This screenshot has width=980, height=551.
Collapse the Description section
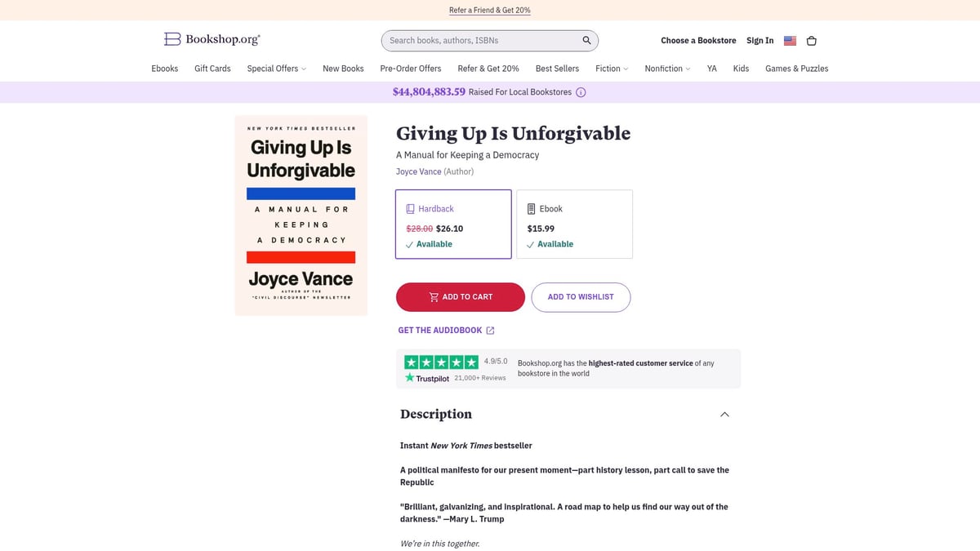click(x=724, y=414)
